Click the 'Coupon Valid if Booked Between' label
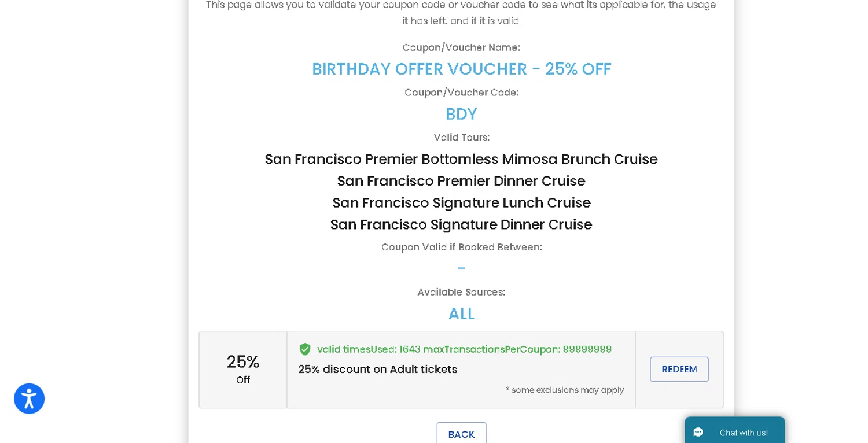This screenshot has width=868, height=443. pos(461,247)
